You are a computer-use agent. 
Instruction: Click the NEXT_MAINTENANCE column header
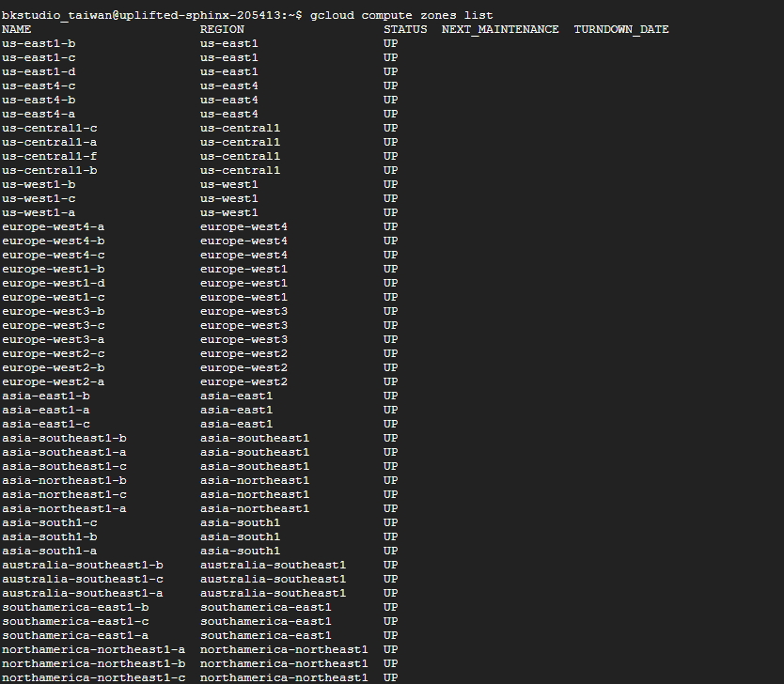(x=500, y=29)
